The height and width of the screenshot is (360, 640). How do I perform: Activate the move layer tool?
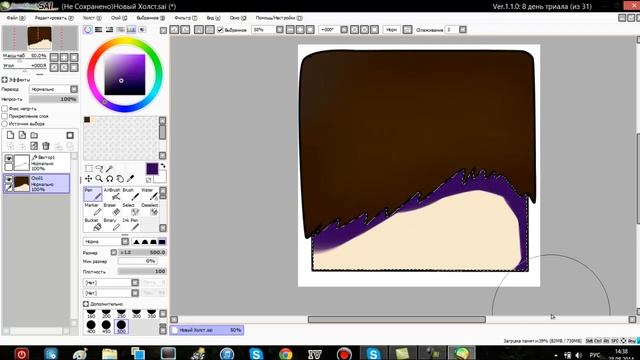click(x=89, y=179)
